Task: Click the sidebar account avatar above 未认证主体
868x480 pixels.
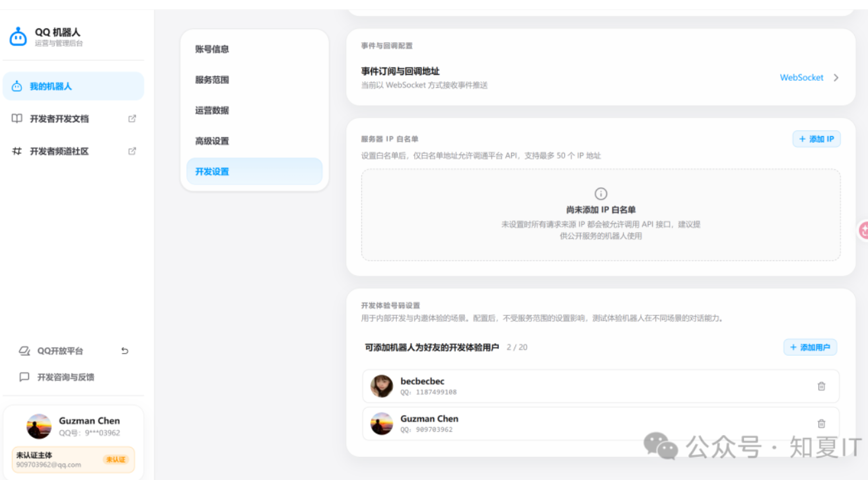Action: 39,426
